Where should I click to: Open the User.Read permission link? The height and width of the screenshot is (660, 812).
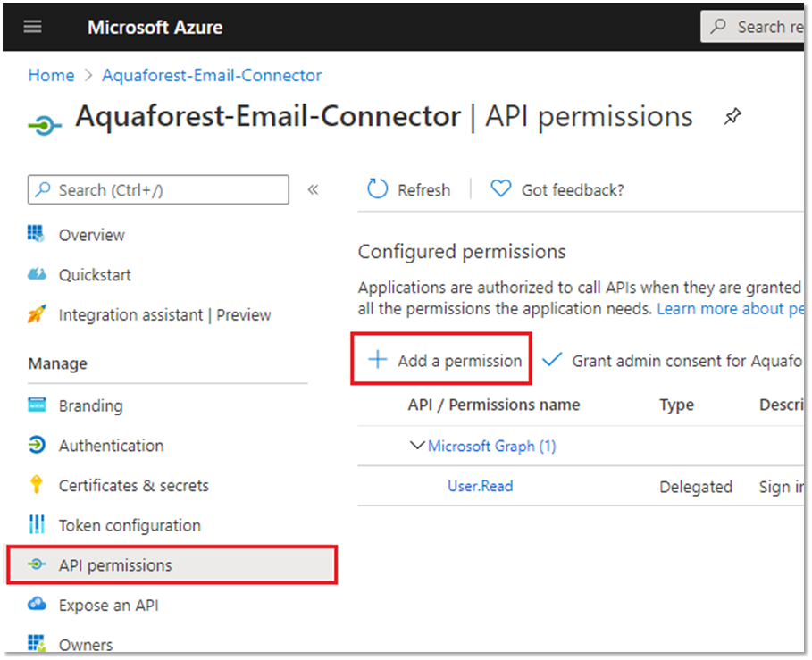[480, 486]
